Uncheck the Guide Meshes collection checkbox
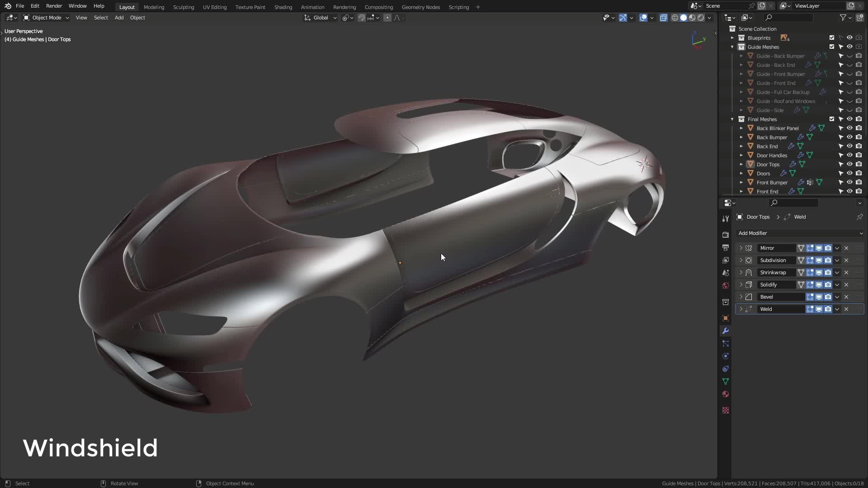 [832, 47]
